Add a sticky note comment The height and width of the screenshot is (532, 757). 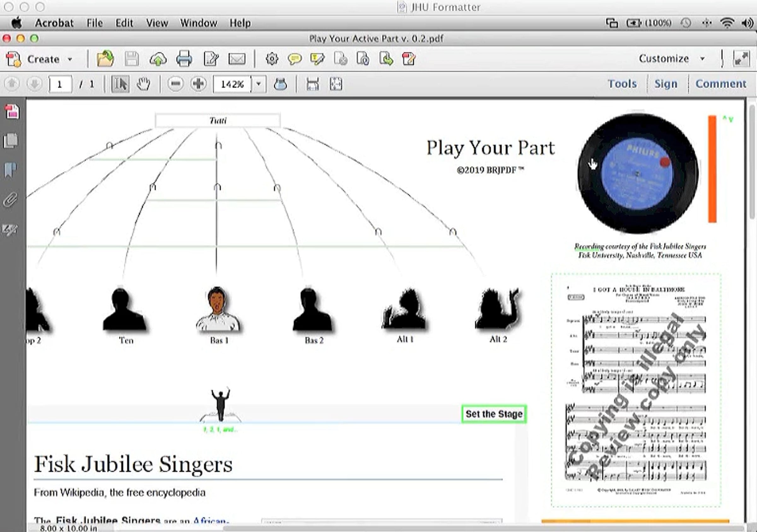(x=294, y=59)
